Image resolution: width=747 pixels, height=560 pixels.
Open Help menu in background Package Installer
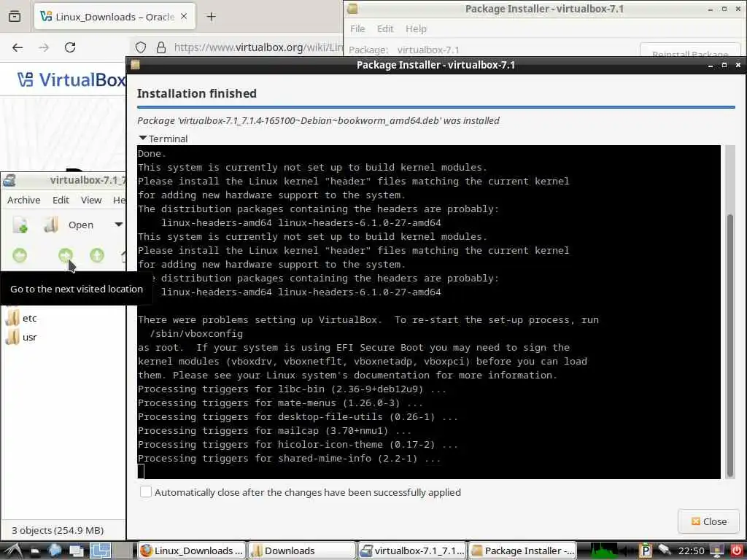416,28
